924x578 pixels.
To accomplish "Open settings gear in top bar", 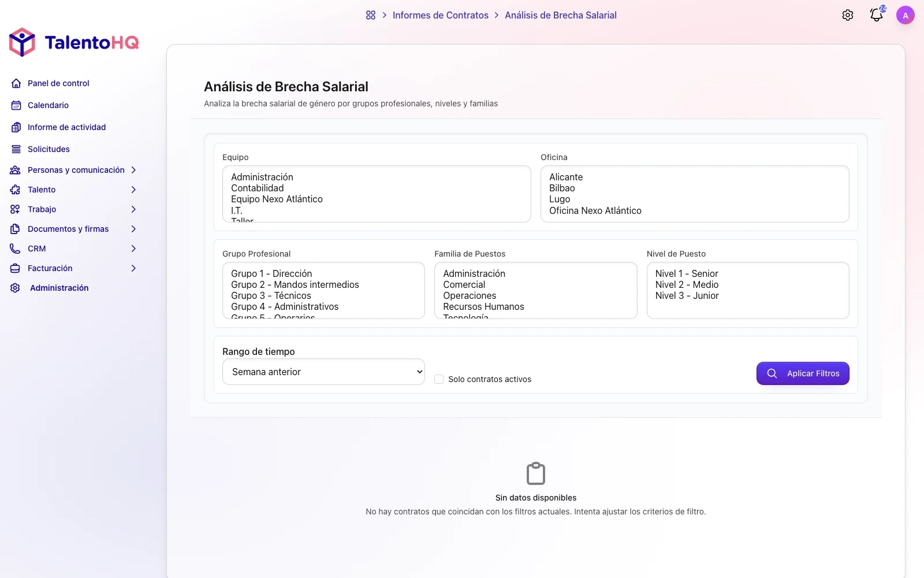I will [848, 15].
